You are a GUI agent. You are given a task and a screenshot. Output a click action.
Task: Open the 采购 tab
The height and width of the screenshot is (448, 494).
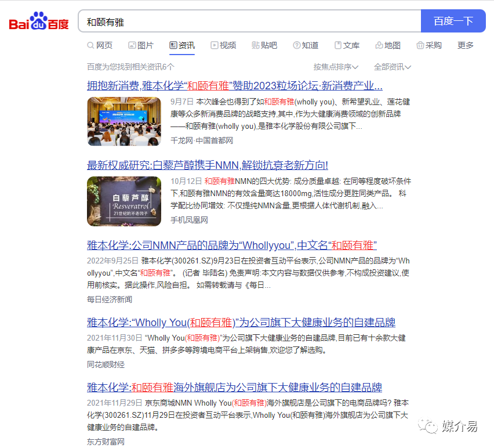click(x=429, y=45)
